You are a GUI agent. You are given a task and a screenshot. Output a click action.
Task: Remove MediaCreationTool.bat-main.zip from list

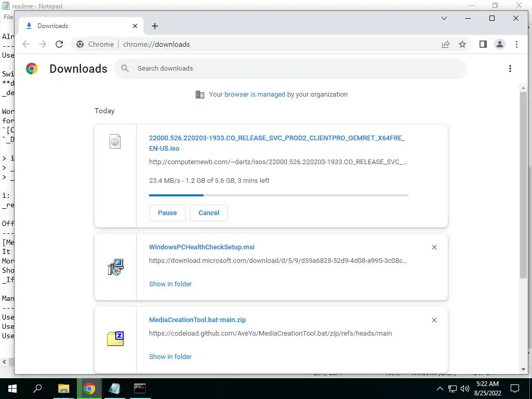point(434,320)
